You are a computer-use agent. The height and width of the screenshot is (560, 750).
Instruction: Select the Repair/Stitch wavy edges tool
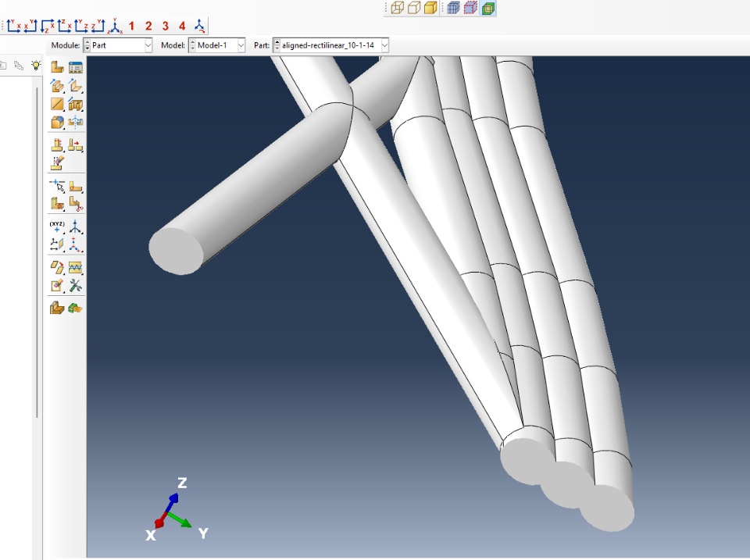click(76, 267)
